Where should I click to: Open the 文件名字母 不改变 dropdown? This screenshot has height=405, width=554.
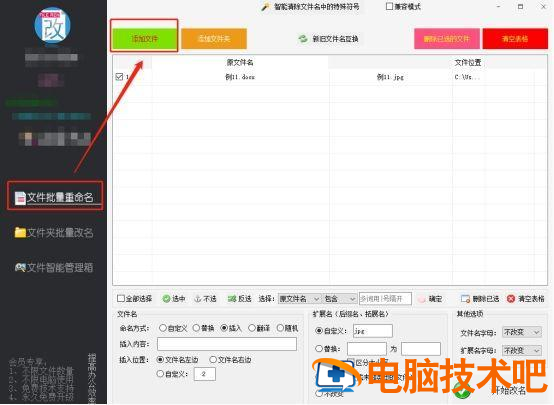coord(522,332)
